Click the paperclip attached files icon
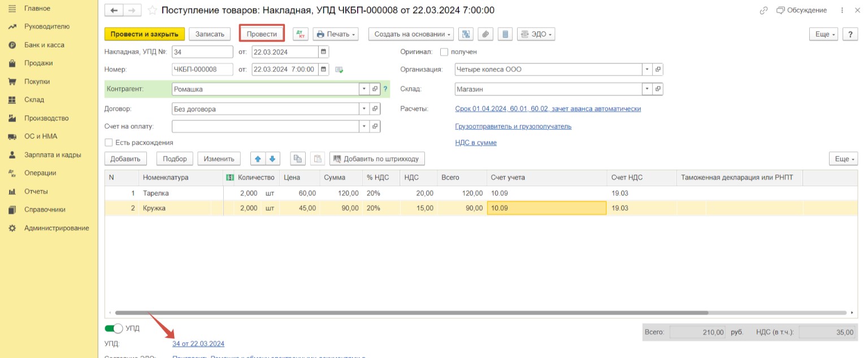The image size is (868, 358). 485,34
